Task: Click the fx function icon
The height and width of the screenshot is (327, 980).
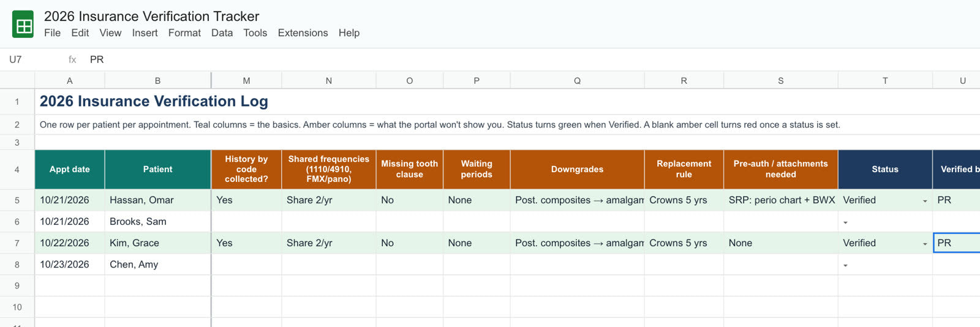Action: pos(72,59)
